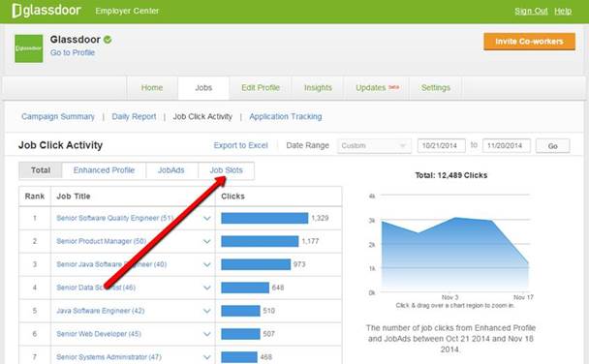
Task: Open Senior Systems Administrator (47) job
Action: (108, 357)
